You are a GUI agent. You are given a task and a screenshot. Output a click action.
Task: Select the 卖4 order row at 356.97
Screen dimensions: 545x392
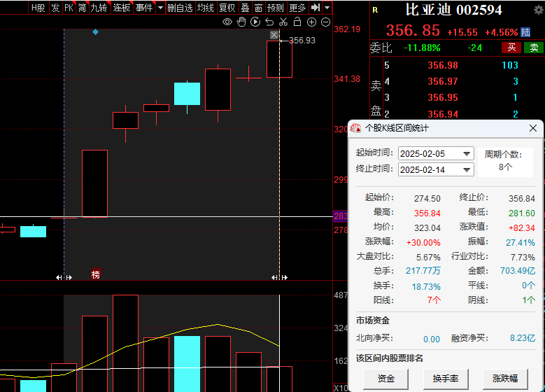[x=457, y=81]
